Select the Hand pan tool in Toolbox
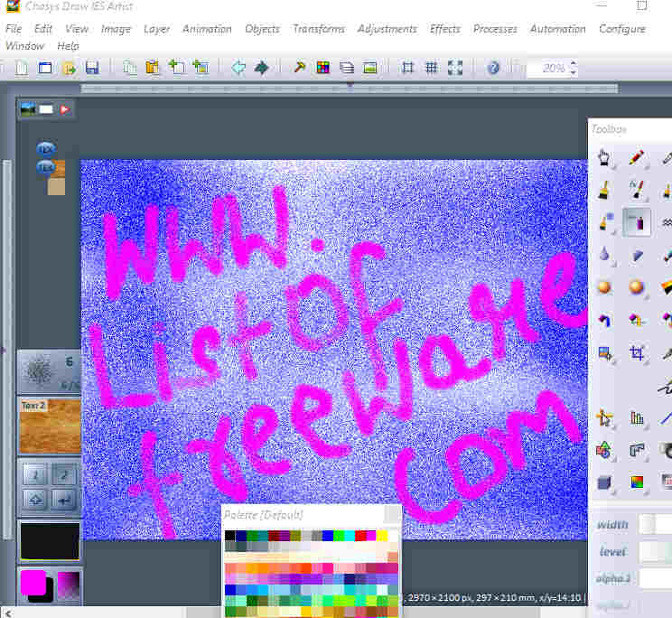 (x=604, y=158)
